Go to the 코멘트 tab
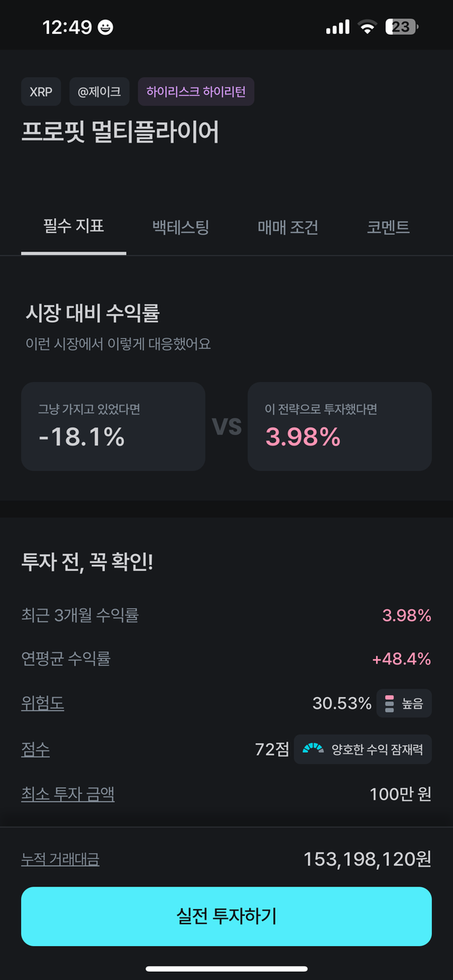The width and height of the screenshot is (453, 980). coord(388,227)
